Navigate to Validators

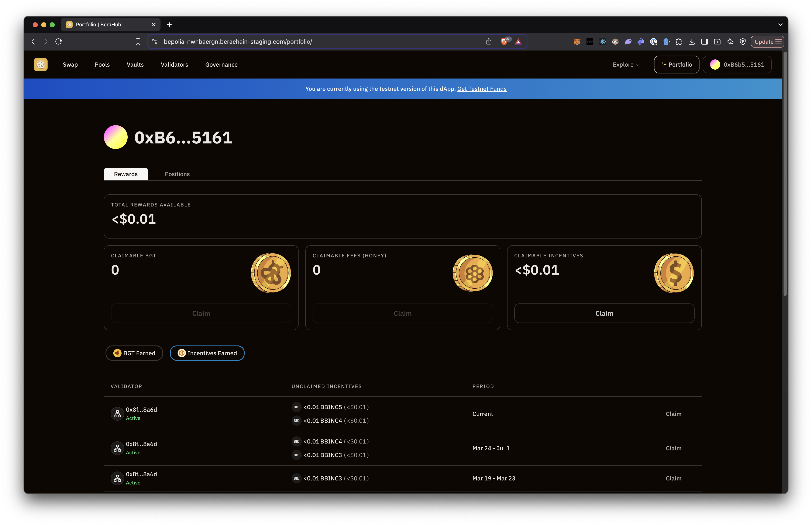174,65
